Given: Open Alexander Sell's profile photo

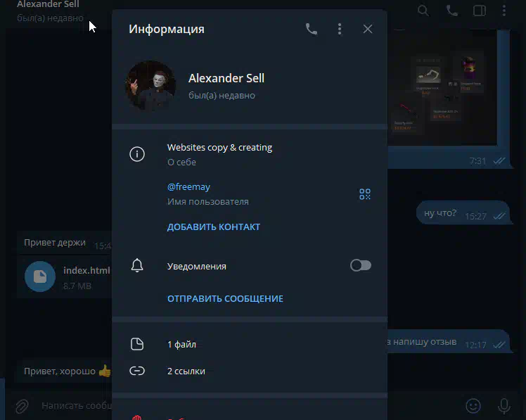Looking at the screenshot, I should (150, 86).
